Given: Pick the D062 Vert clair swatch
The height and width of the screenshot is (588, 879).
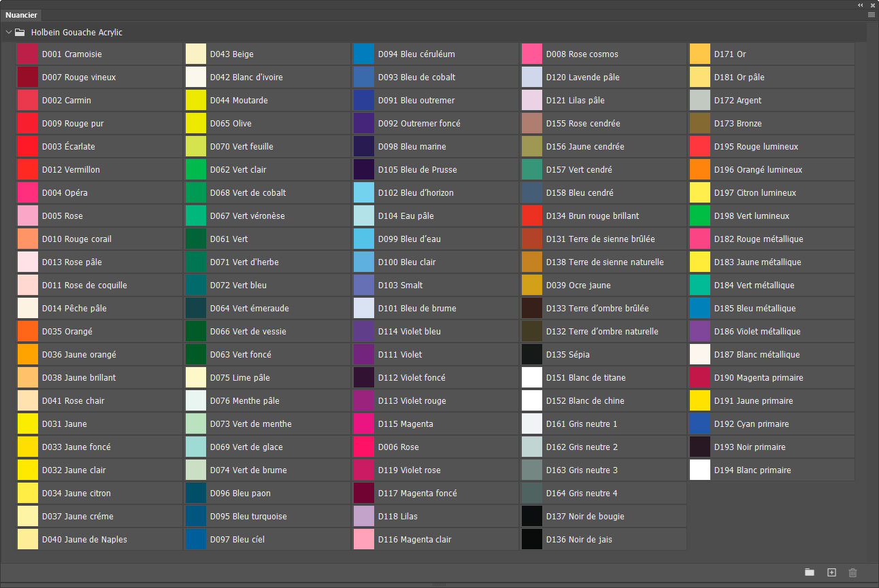Looking at the screenshot, I should (196, 170).
